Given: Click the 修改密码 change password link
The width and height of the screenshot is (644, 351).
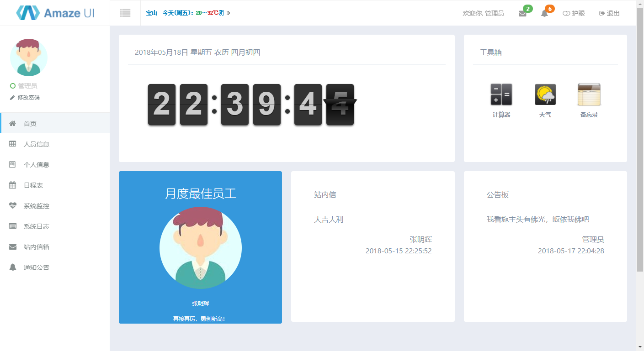Looking at the screenshot, I should pyautogui.click(x=28, y=98).
